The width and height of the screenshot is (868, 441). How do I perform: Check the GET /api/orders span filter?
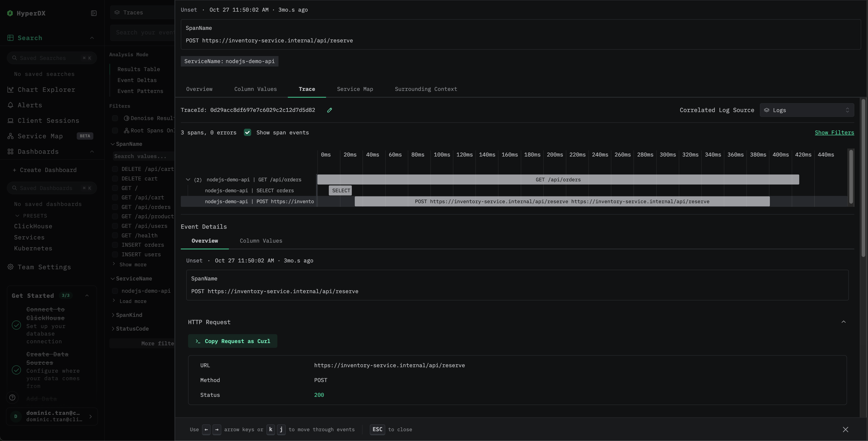click(x=115, y=207)
